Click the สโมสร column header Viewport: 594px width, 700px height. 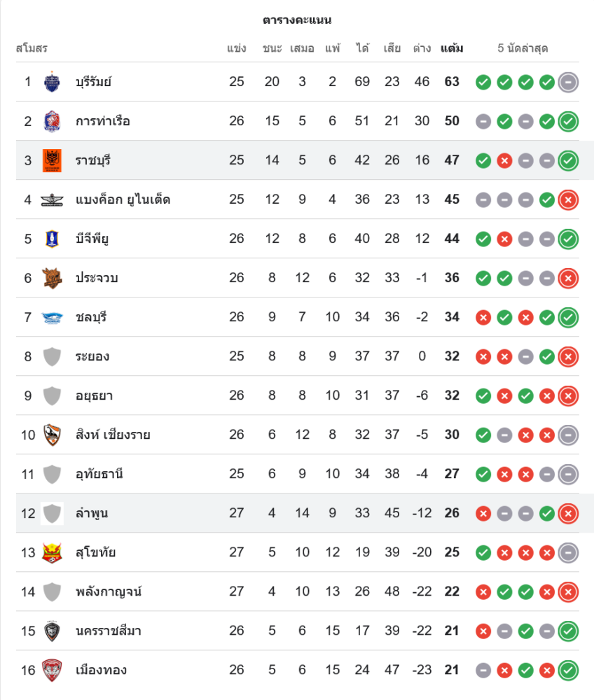[32, 48]
